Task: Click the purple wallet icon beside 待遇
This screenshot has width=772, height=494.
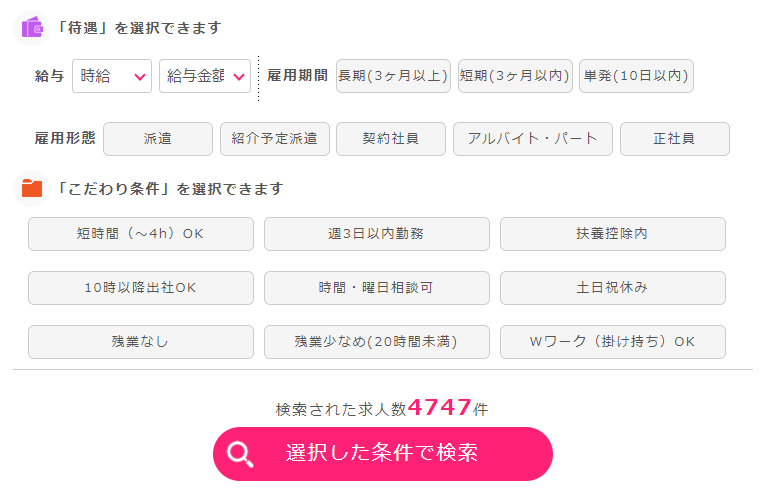Action: 32,28
